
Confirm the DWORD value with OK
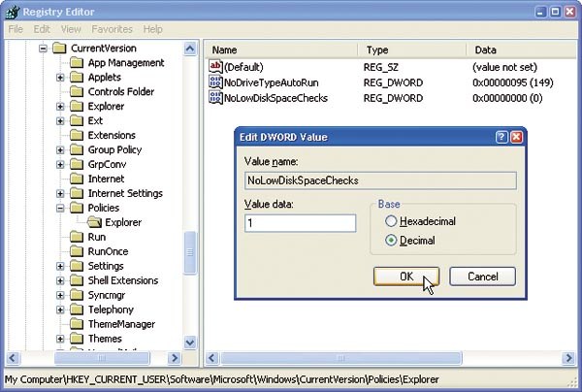[406, 277]
